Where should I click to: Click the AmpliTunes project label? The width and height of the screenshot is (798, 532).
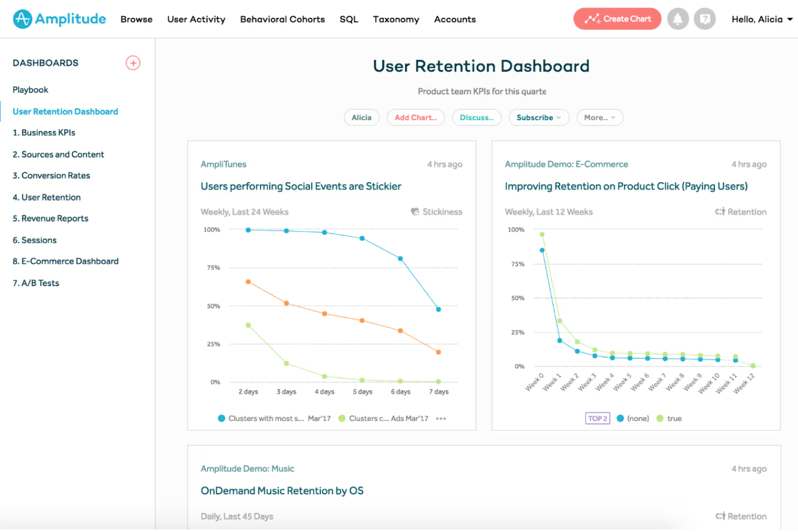223,164
